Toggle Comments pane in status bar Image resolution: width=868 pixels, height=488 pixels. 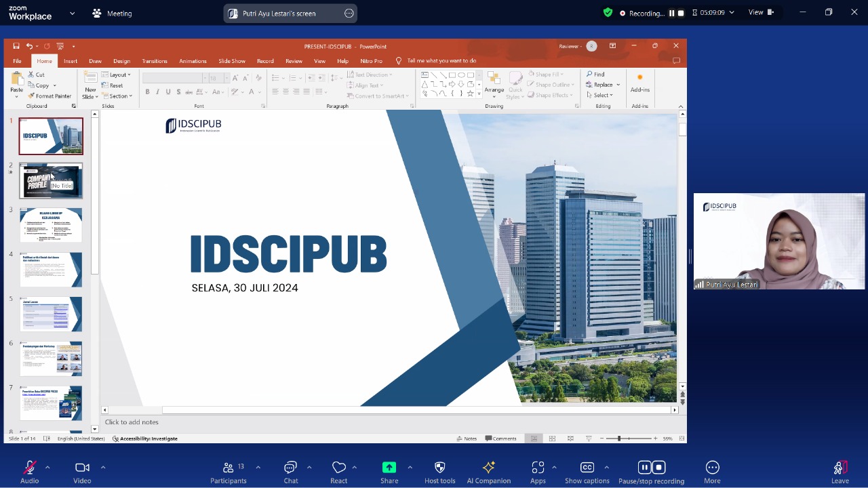[501, 439]
